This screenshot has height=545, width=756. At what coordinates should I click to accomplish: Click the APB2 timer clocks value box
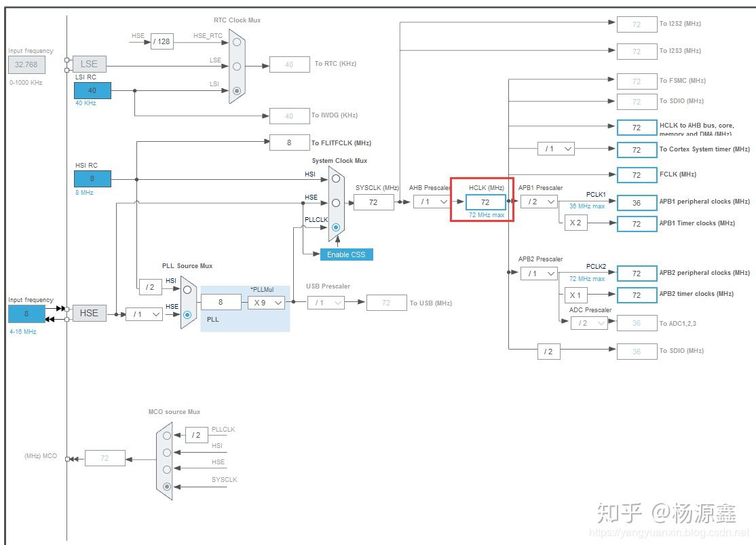(x=637, y=295)
